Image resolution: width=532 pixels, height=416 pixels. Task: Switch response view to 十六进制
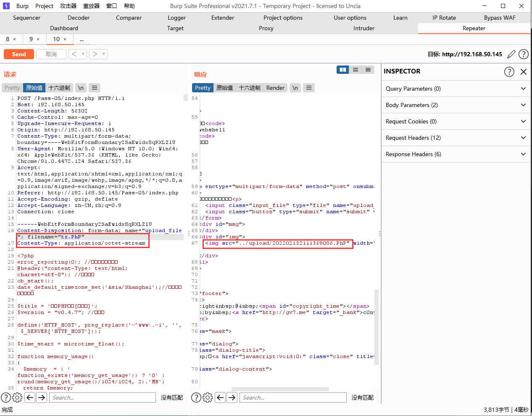250,88
